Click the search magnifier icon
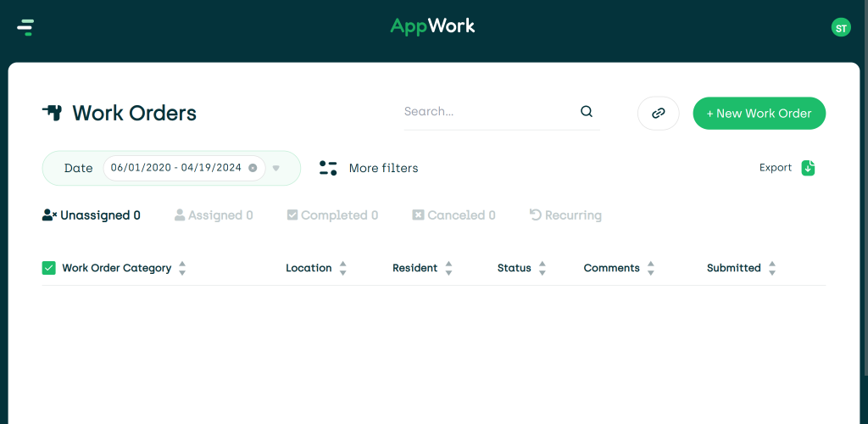868x424 pixels. [x=587, y=112]
